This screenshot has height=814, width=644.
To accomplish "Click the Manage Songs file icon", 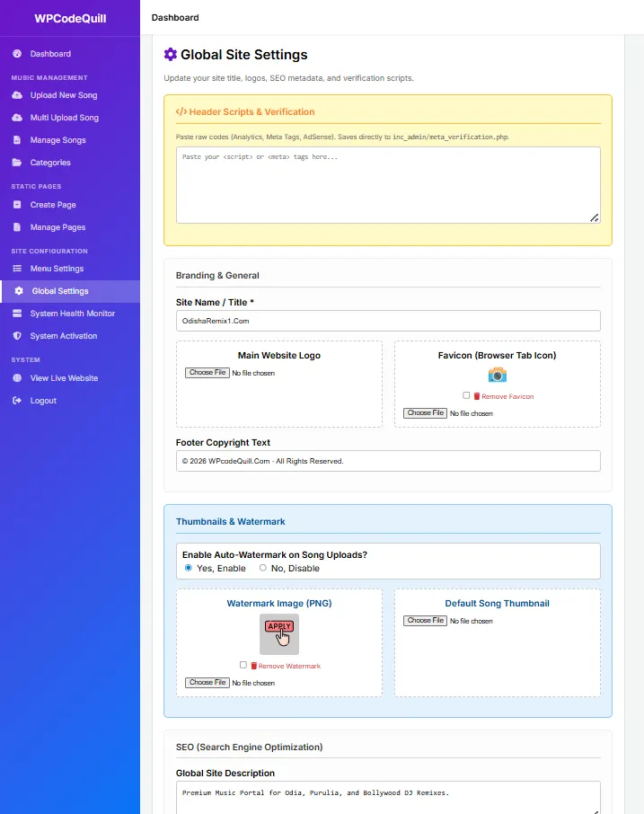I will point(17,140).
